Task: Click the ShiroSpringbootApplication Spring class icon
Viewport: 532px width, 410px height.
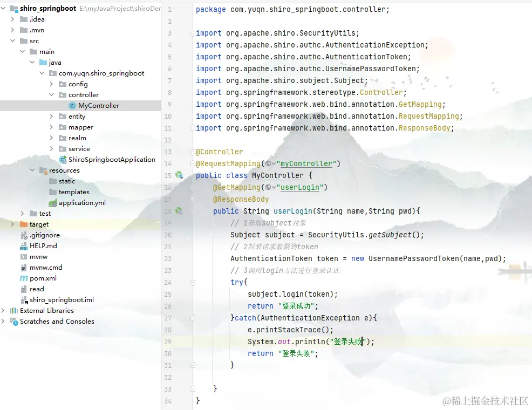Action: click(63, 159)
